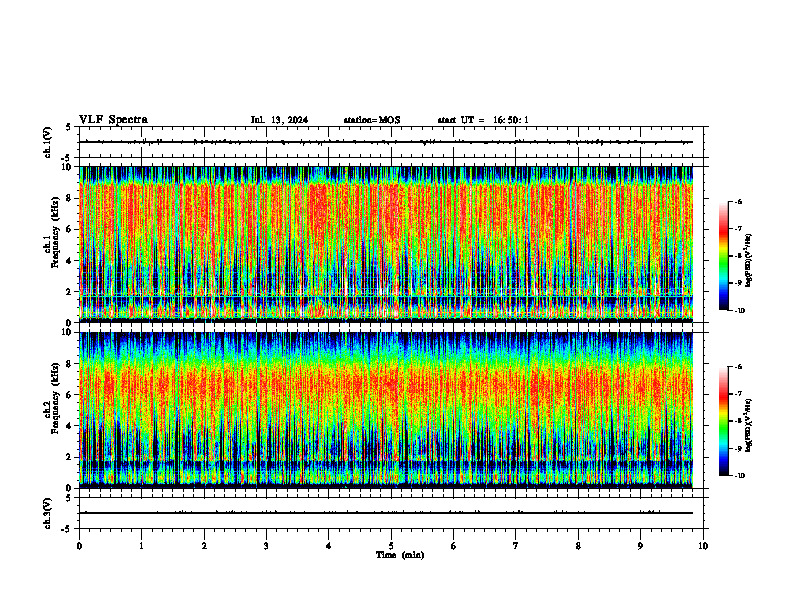792x612 pixels.
Task: Click the ch.3 voltage waveform trace
Action: click(x=386, y=513)
